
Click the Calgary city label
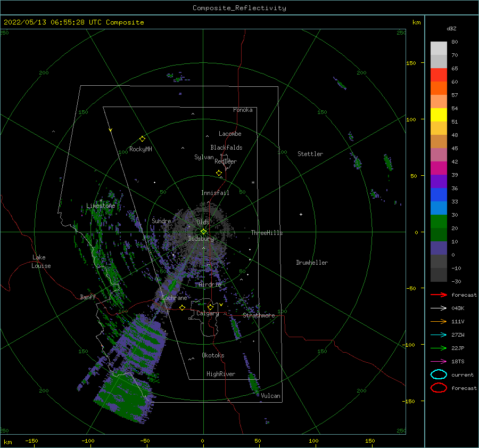click(208, 313)
